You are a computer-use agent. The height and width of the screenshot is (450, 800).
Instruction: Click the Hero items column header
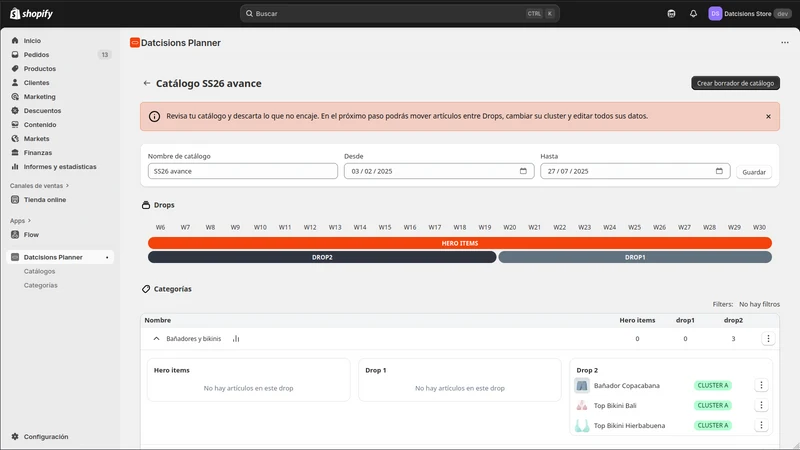(x=637, y=320)
